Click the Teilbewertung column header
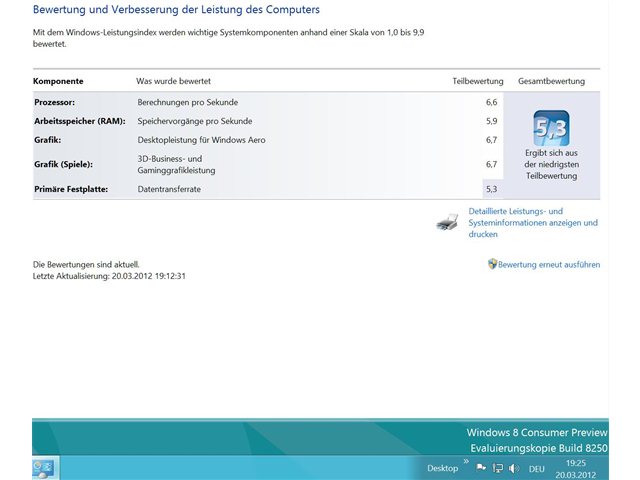640x480 pixels. click(478, 81)
